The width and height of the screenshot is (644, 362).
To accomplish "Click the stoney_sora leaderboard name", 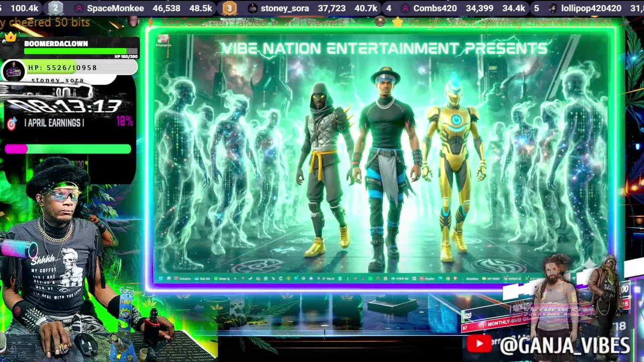I will [x=285, y=8].
